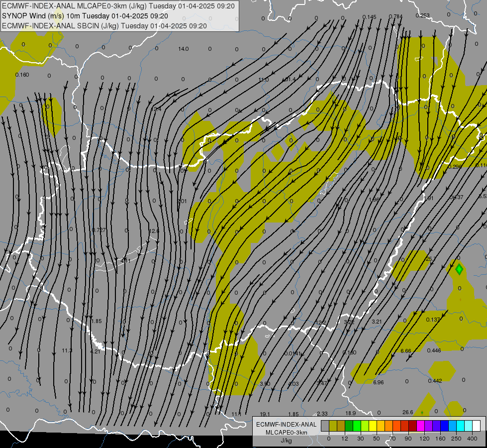
Task: Click the map value 1.91
Action: tap(429, 198)
